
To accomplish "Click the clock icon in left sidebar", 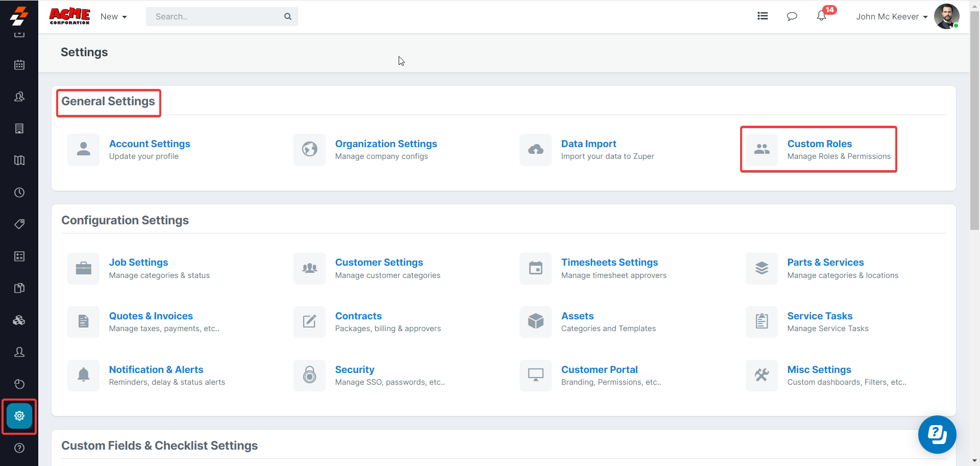I will [19, 193].
